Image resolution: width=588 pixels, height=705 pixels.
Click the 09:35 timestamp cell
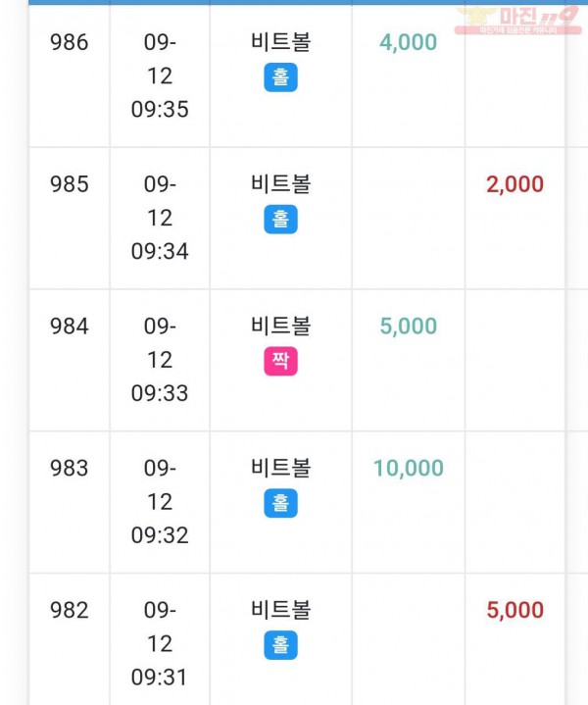[x=160, y=76]
